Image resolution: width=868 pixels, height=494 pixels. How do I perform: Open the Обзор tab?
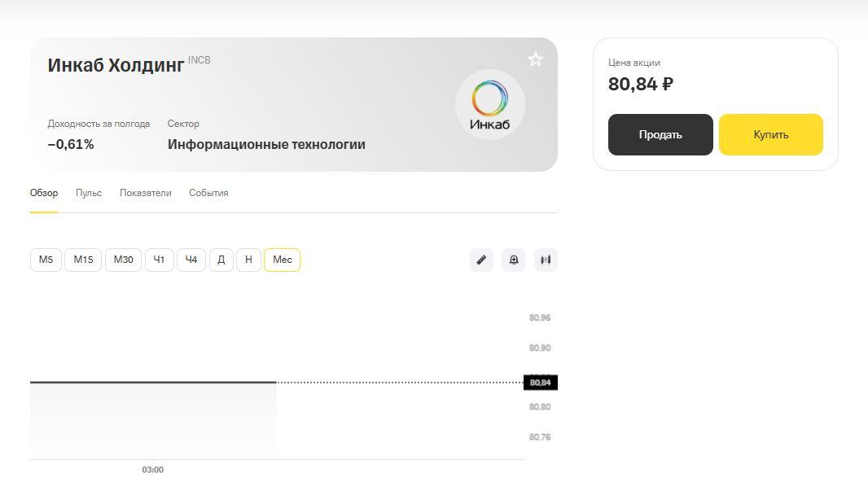point(44,193)
